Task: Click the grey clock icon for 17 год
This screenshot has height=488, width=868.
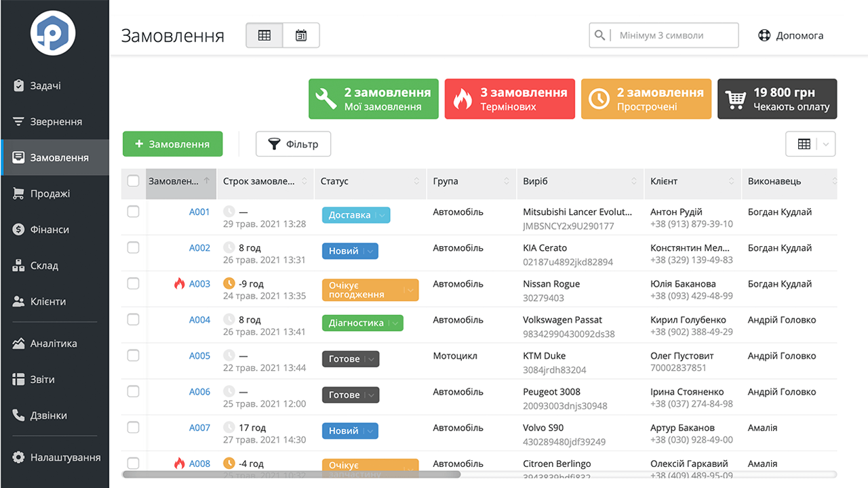Action: coord(229,428)
